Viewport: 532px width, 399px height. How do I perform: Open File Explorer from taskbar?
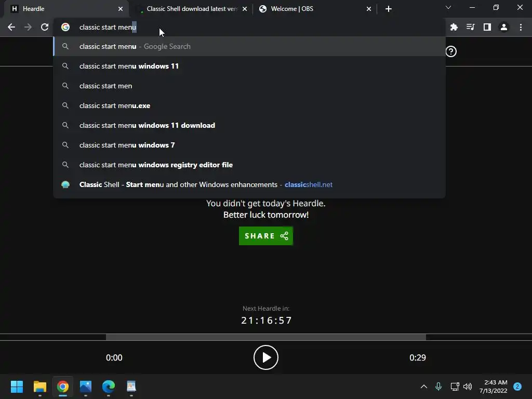39,387
